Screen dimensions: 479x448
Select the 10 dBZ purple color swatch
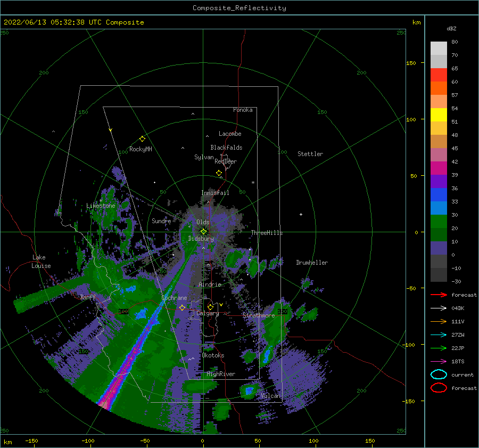pos(439,248)
